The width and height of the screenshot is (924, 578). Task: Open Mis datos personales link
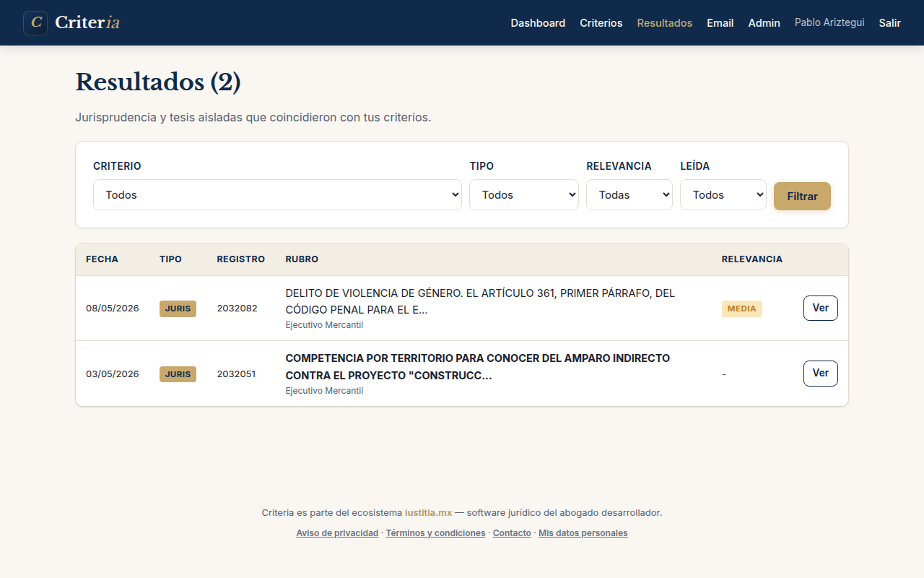click(x=583, y=533)
